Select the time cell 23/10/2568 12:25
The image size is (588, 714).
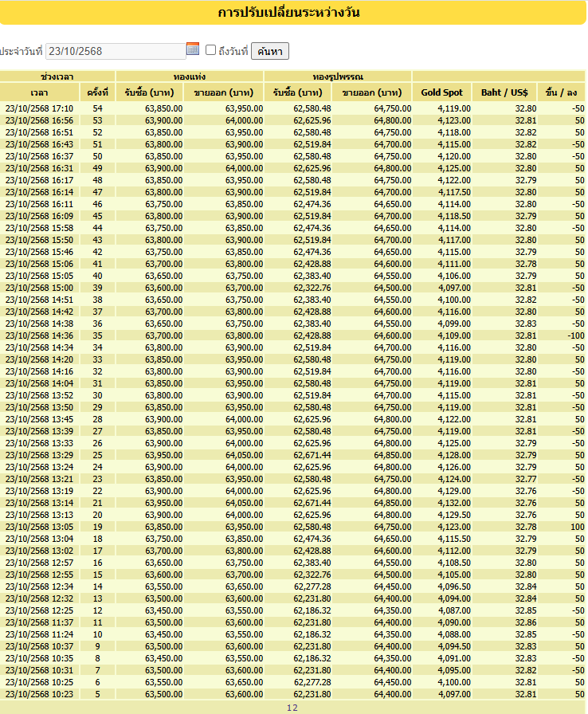39,610
